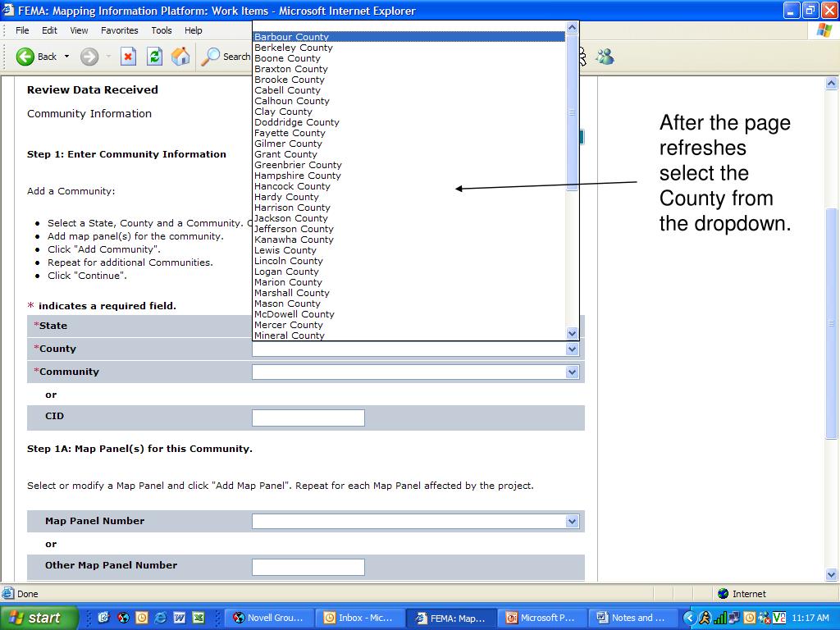Select Marion County

[x=409, y=282]
